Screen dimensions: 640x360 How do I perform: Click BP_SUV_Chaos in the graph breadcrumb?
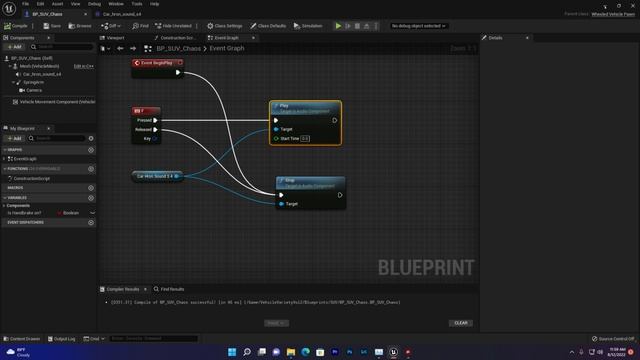coord(178,49)
